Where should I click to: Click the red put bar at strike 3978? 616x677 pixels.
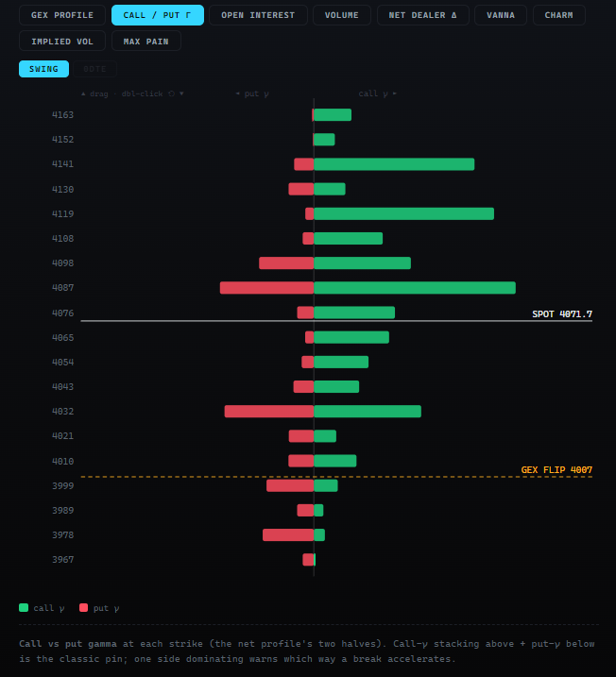[288, 535]
